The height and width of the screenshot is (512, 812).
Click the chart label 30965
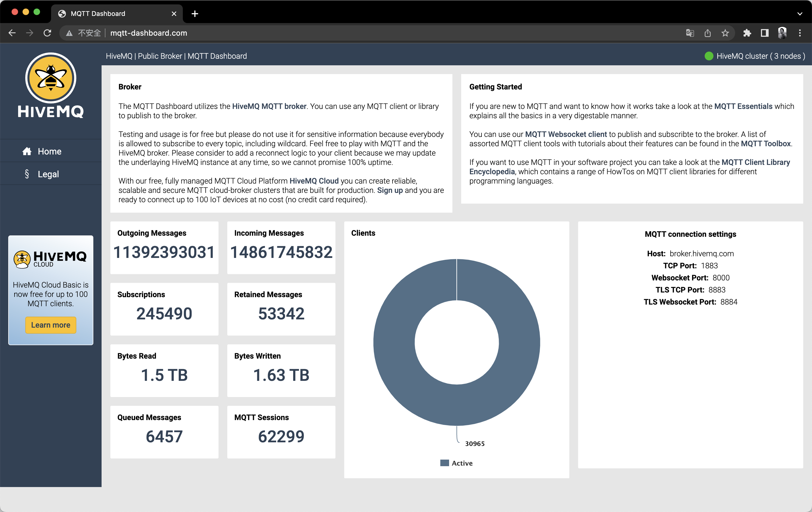475,444
